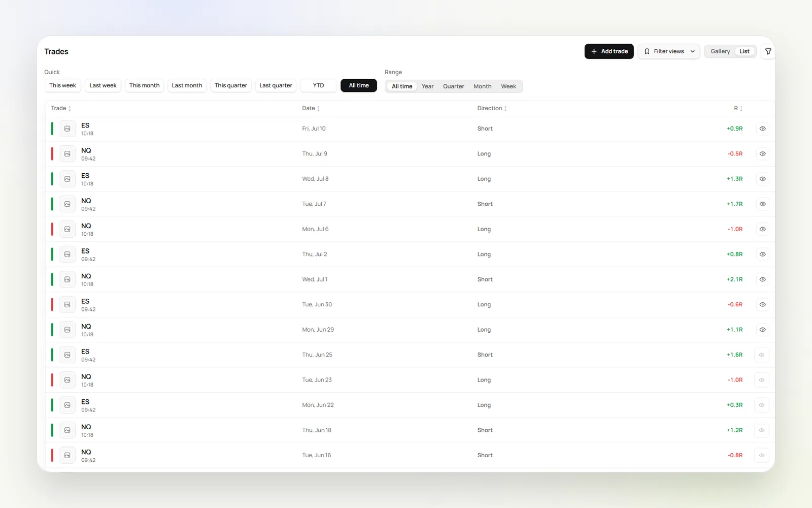812x508 pixels.
Task: Filter trades by This month
Action: pos(144,85)
